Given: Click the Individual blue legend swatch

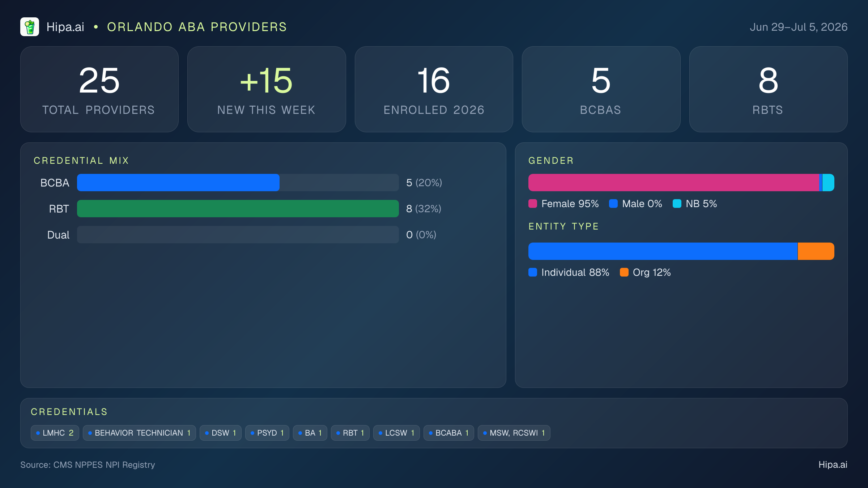Looking at the screenshot, I should (533, 272).
